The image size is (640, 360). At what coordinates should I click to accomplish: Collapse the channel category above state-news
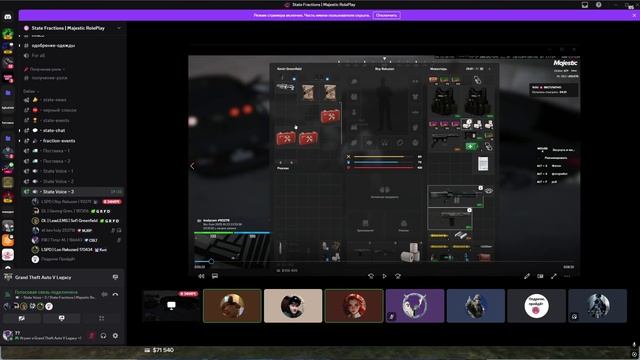(x=31, y=91)
